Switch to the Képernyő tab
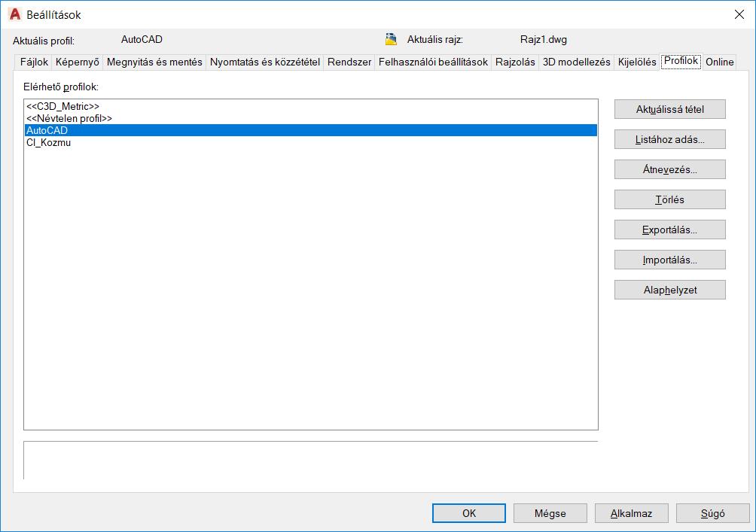This screenshot has height=532, width=756. [x=77, y=62]
